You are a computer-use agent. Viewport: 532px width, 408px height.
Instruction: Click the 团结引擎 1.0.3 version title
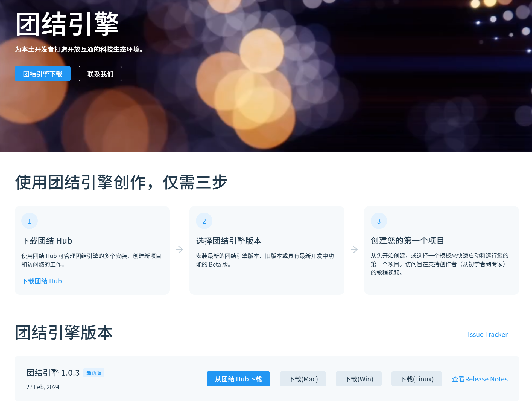coord(53,373)
